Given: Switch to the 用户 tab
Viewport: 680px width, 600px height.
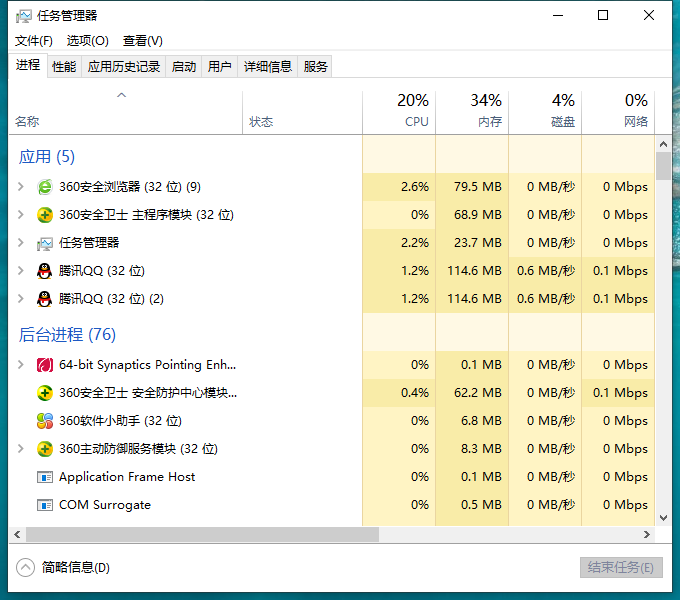Looking at the screenshot, I should click(x=219, y=67).
